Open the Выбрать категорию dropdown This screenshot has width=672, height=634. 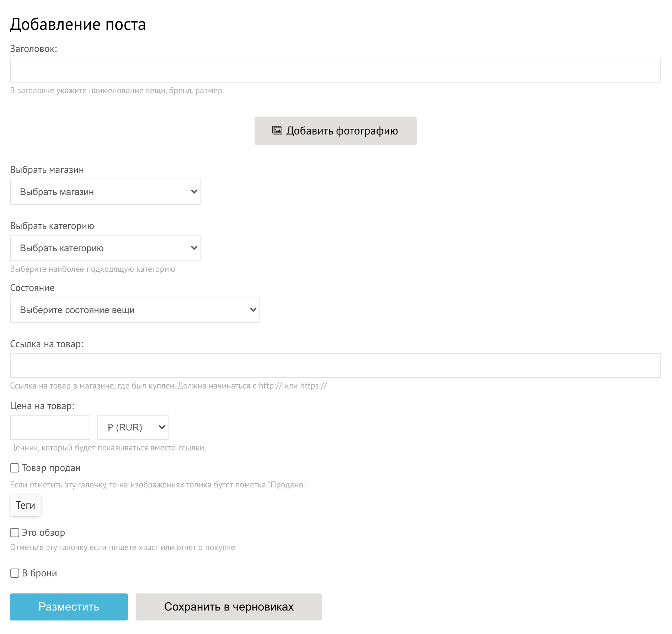[x=105, y=248]
